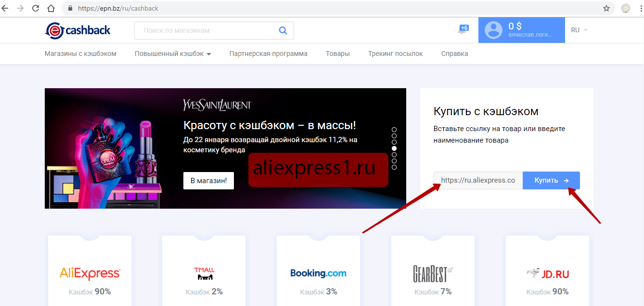The width and height of the screenshot is (644, 306).
Task: Click the search magnifier icon
Action: click(x=283, y=30)
